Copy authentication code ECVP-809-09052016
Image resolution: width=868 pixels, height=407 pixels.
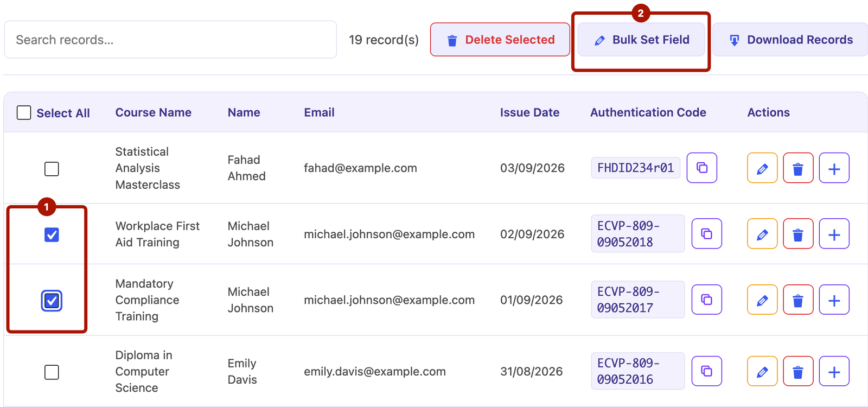pos(706,371)
